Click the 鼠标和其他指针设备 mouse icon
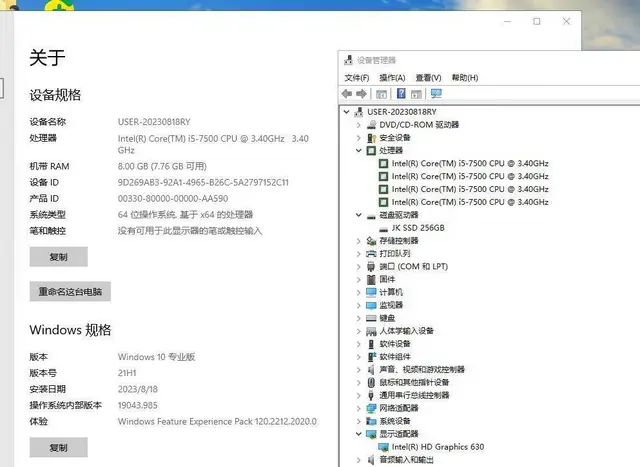This screenshot has width=640, height=467. (x=371, y=382)
